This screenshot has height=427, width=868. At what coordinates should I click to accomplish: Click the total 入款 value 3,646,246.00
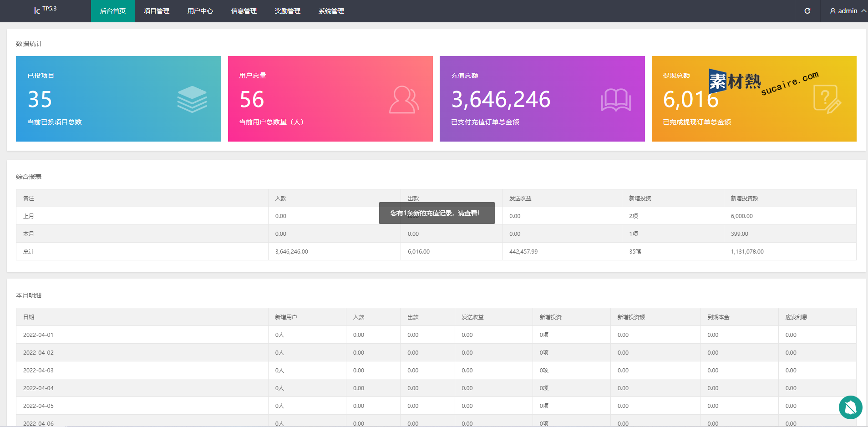point(292,252)
